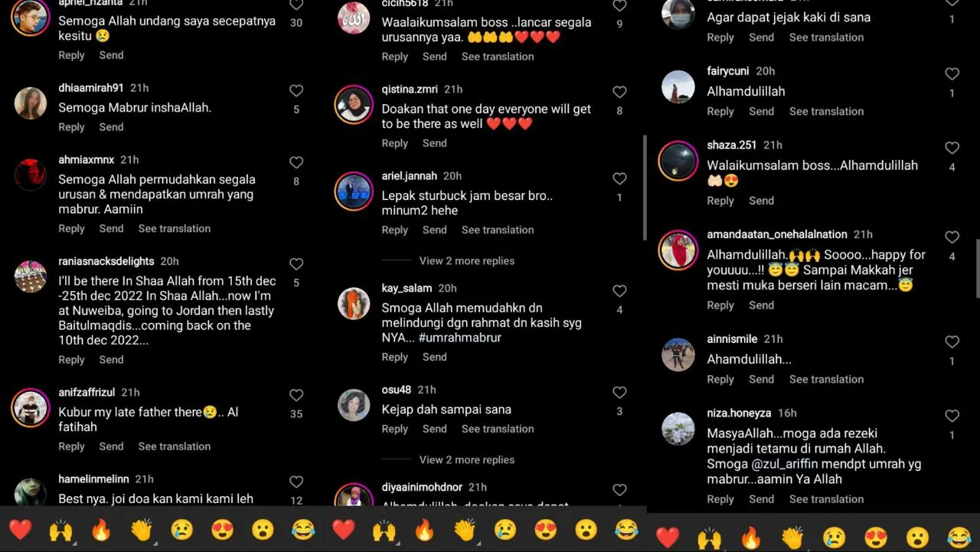980x552 pixels.
Task: Insert fire emoji in left emoji bar
Action: [x=101, y=530]
